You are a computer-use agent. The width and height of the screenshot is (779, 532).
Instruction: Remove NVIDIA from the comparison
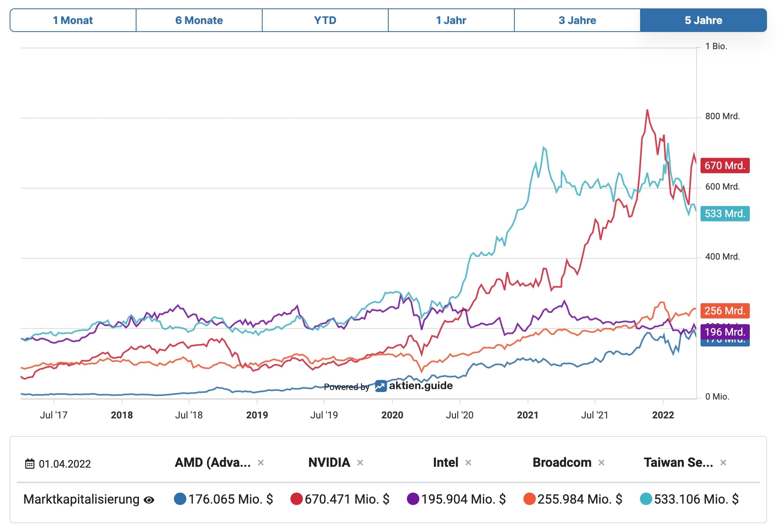[x=360, y=463]
